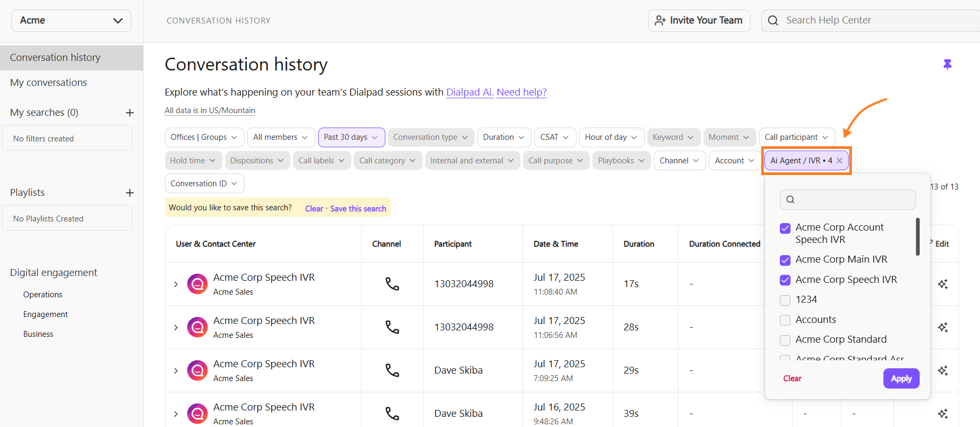980x427 pixels.
Task: Go to My conversations
Action: point(49,83)
